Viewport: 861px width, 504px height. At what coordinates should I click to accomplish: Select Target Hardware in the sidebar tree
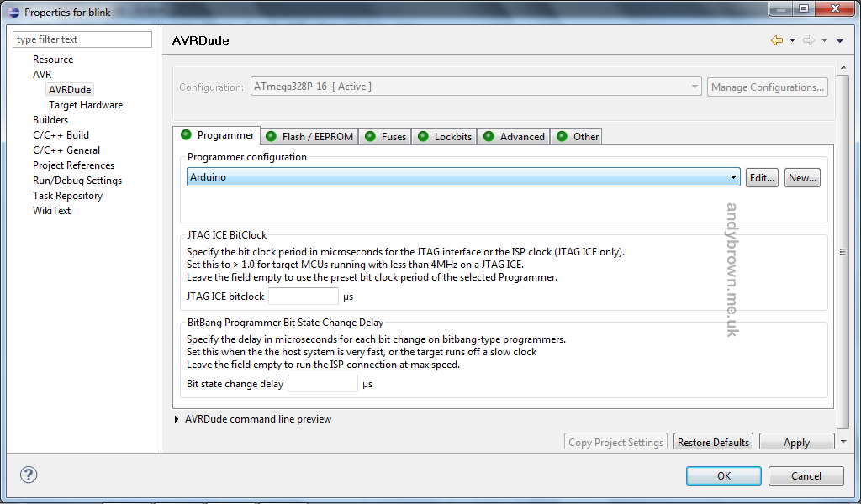tap(85, 104)
